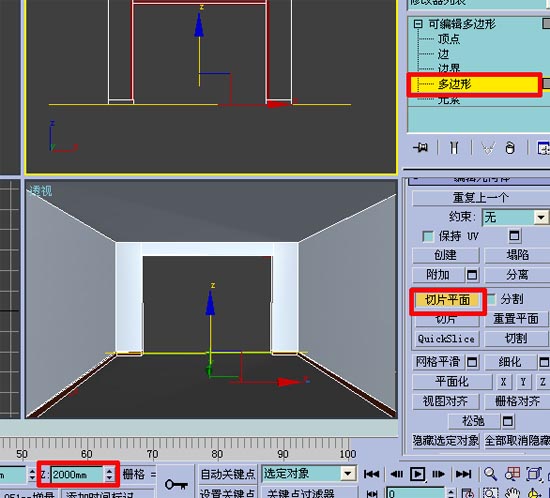
Task: Toggle the Show End Result icon
Action: pyautogui.click(x=454, y=148)
